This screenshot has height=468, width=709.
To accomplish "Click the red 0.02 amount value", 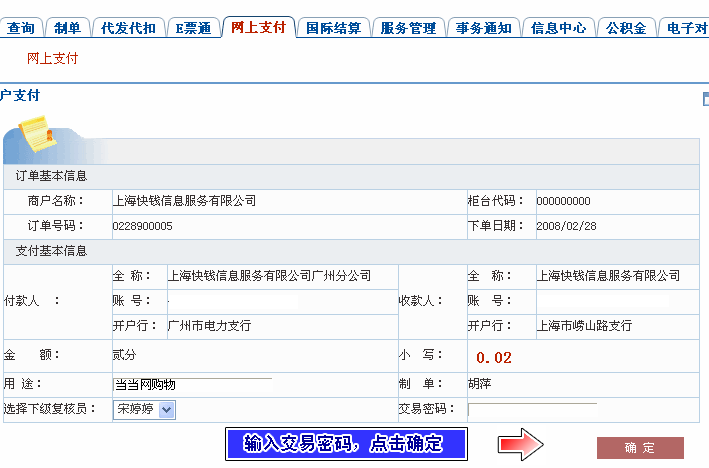I will coord(493,357).
